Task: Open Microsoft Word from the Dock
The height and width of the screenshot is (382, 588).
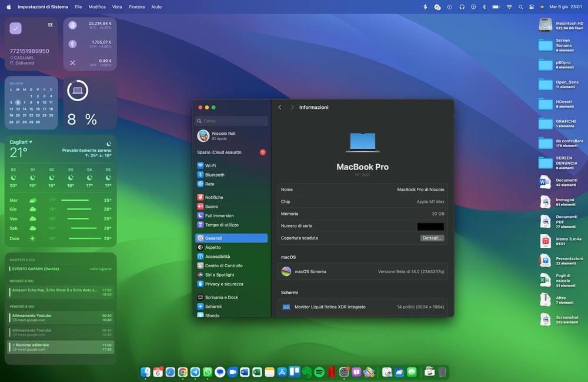Action: [x=245, y=372]
